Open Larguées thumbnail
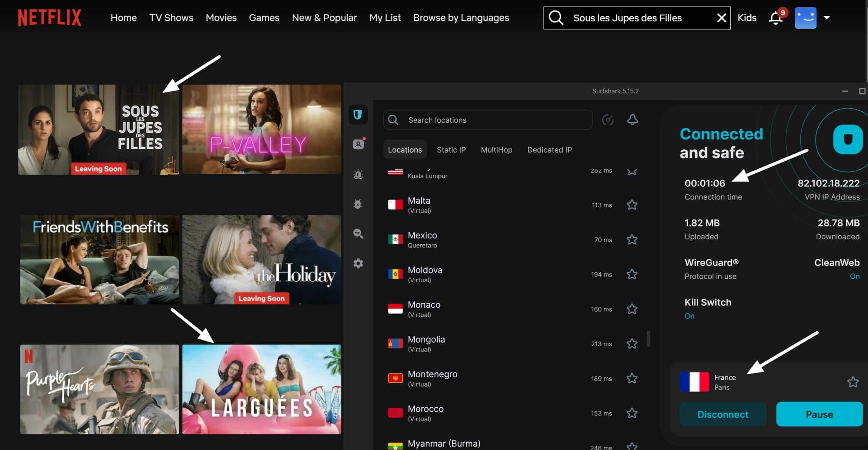The image size is (868, 450). [262, 389]
